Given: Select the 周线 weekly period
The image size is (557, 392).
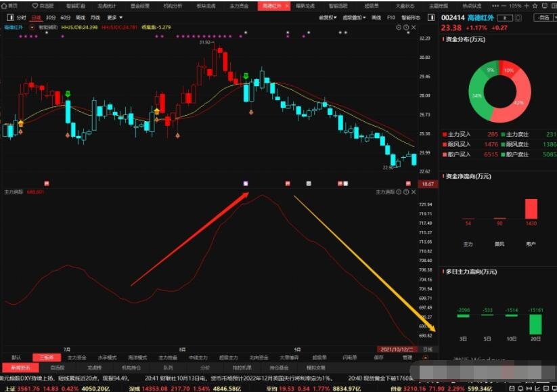Looking at the screenshot, I should click(81, 18).
